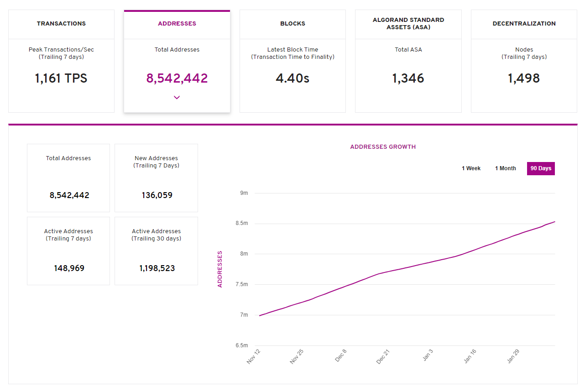The height and width of the screenshot is (392, 585).
Task: Click the ADDRESSES GROWTH chart title
Action: pos(383,146)
